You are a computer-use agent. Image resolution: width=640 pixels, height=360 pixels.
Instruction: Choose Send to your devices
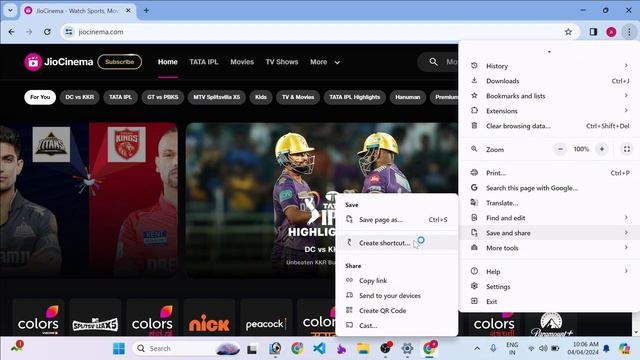tap(396, 296)
